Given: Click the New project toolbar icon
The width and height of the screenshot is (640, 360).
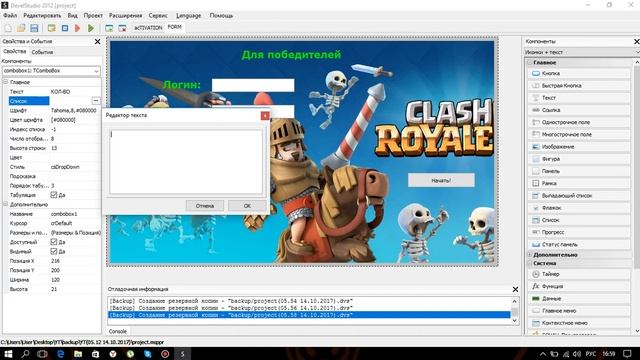Looking at the screenshot, I should 8,28.
